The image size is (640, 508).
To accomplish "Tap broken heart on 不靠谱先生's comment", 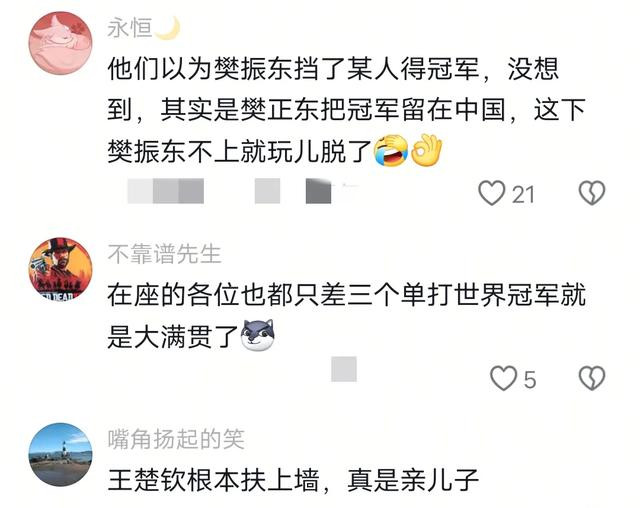I will click(592, 378).
